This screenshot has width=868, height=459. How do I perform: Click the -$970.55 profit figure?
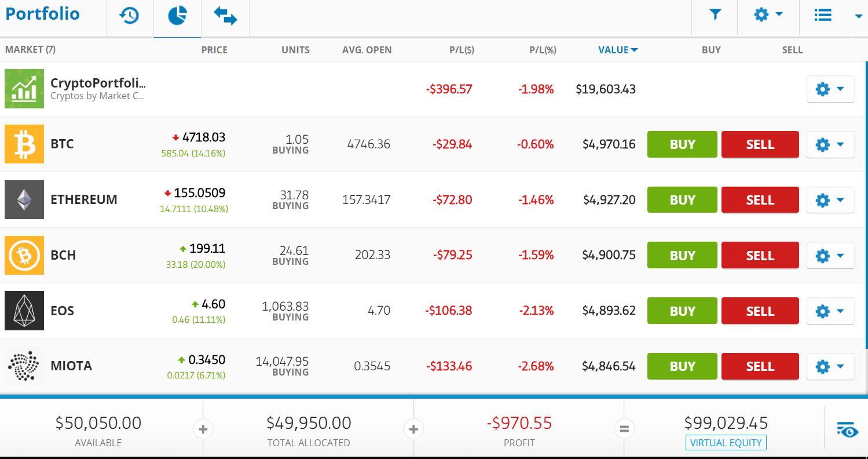(x=519, y=423)
